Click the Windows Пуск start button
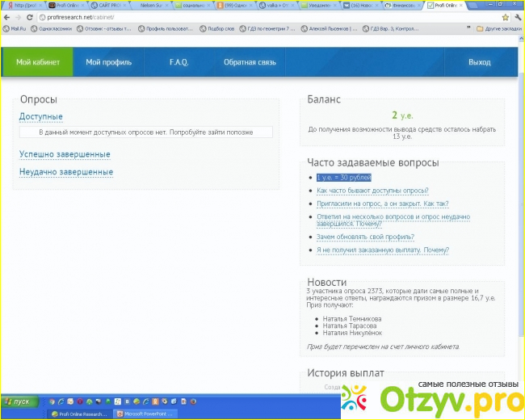This screenshot has width=525, height=420. tap(18, 401)
